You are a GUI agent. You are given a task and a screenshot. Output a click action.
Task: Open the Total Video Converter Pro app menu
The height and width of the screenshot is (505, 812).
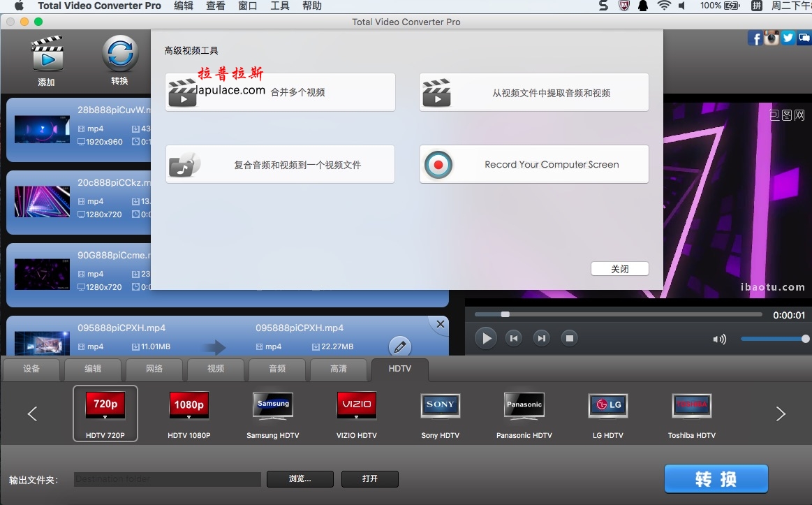pyautogui.click(x=99, y=6)
